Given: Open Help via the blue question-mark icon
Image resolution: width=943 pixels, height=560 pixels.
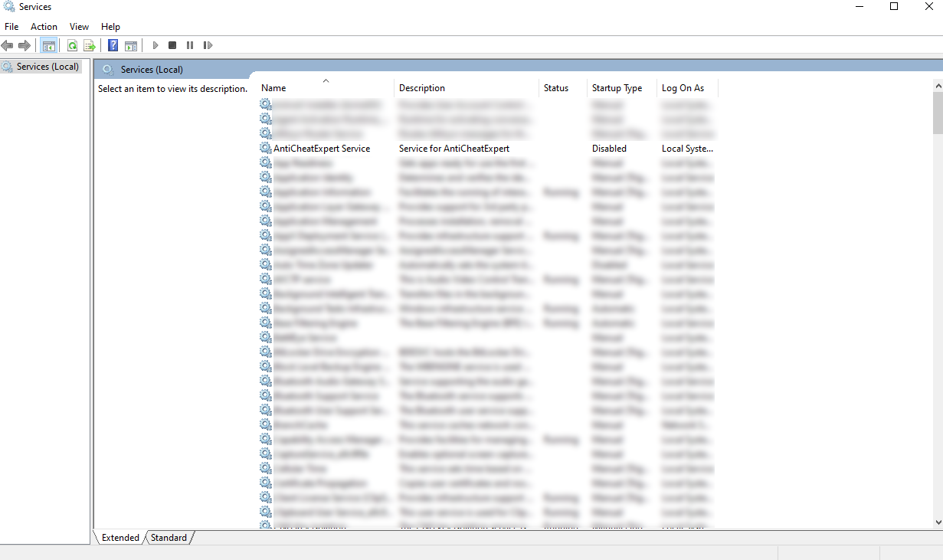Looking at the screenshot, I should click(x=113, y=46).
